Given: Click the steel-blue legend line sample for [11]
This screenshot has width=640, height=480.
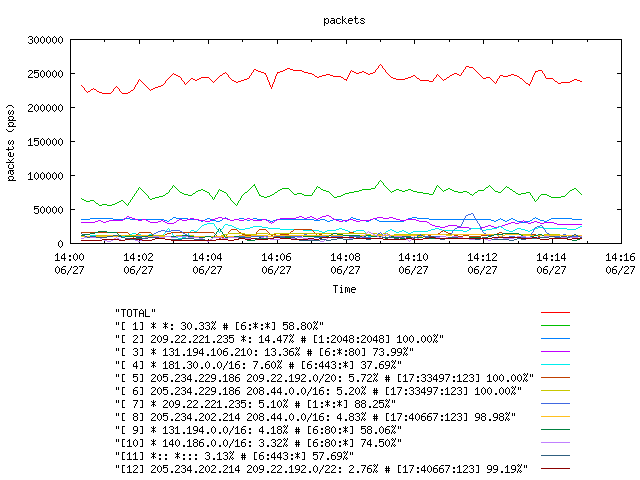Looking at the screenshot, I should click(x=555, y=456).
